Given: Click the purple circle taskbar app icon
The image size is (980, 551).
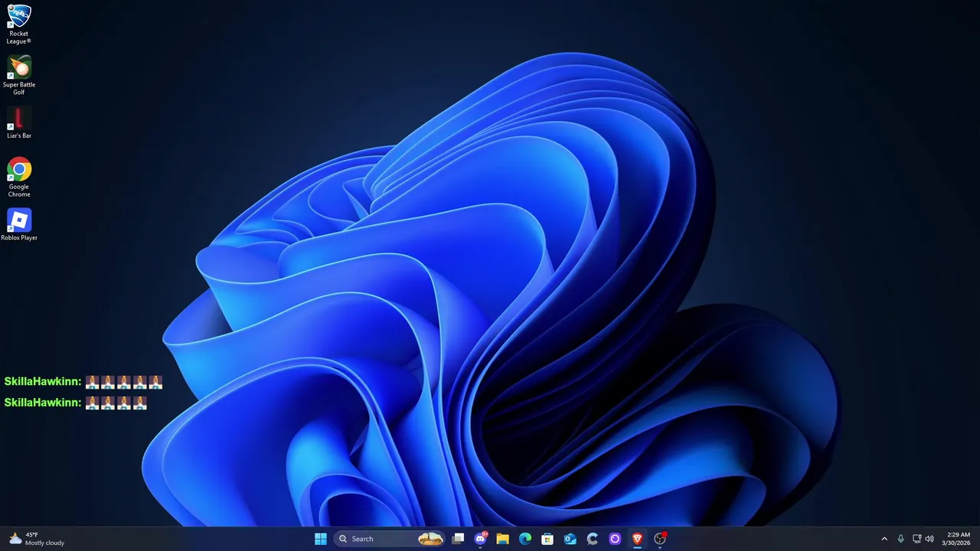Looking at the screenshot, I should point(615,539).
